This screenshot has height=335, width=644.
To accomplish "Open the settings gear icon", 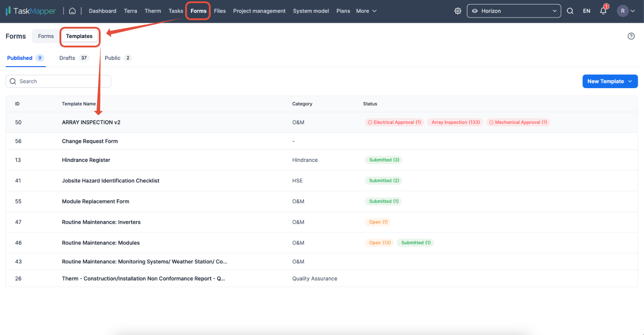I will click(458, 11).
